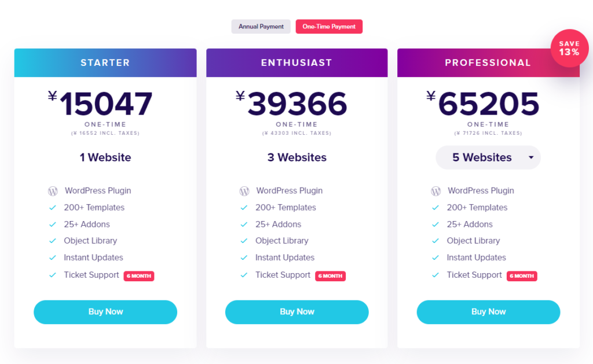Click checkmark beside Professional's Instant Updates

pyautogui.click(x=435, y=258)
